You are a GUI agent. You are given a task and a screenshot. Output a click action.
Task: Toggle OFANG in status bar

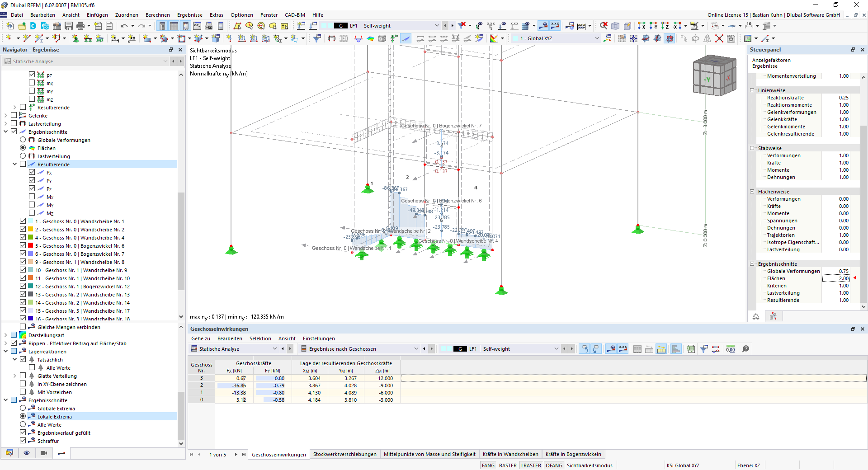[x=554, y=465]
